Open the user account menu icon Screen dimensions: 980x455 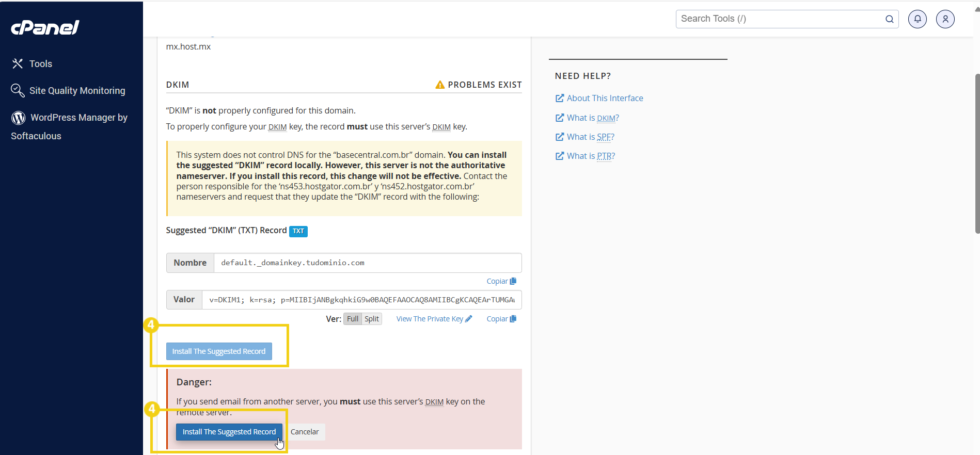(x=945, y=19)
